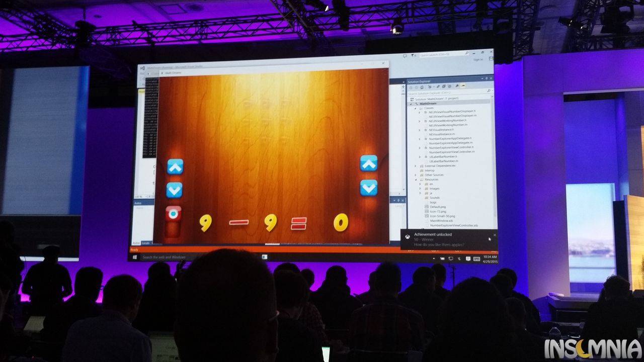This screenshot has width=644, height=362.
Task: Dismiss the Achievement unlocked notification
Action: pyautogui.click(x=495, y=235)
